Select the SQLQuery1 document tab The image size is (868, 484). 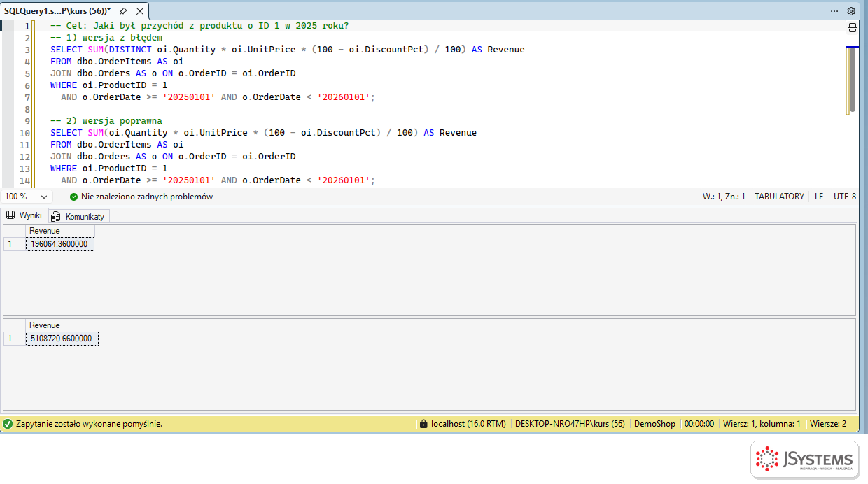57,11
